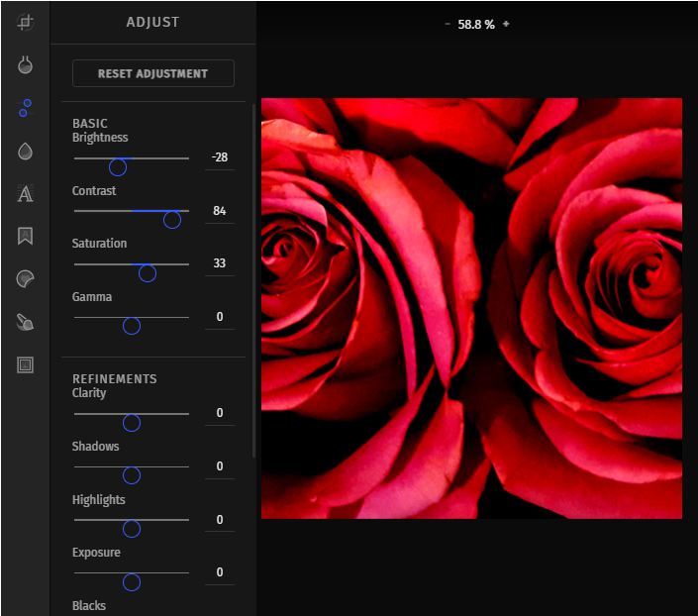Click the adjust panel vertical scrollbar
The image size is (698, 616).
[x=253, y=280]
